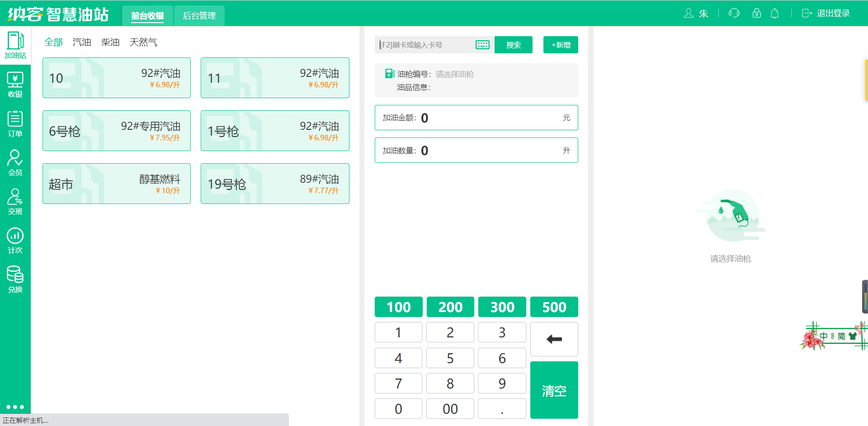Image resolution: width=868 pixels, height=426 pixels.
Task: Open the 兑换 exchange sidebar icon
Action: point(15,279)
